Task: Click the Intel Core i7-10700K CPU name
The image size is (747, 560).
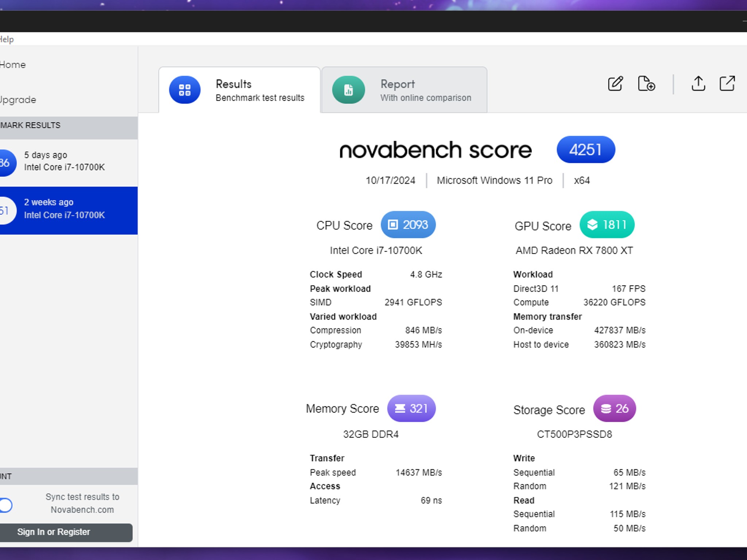Action: [376, 250]
